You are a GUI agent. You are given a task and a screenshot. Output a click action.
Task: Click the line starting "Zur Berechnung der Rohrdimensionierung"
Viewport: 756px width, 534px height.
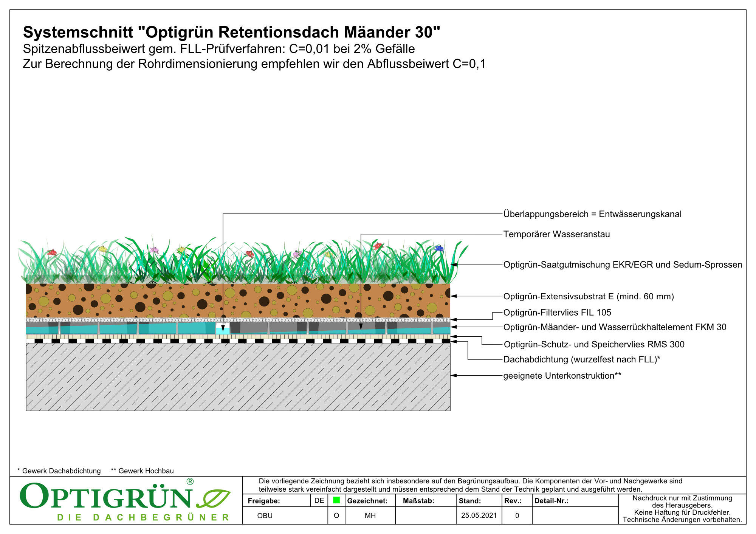click(254, 64)
